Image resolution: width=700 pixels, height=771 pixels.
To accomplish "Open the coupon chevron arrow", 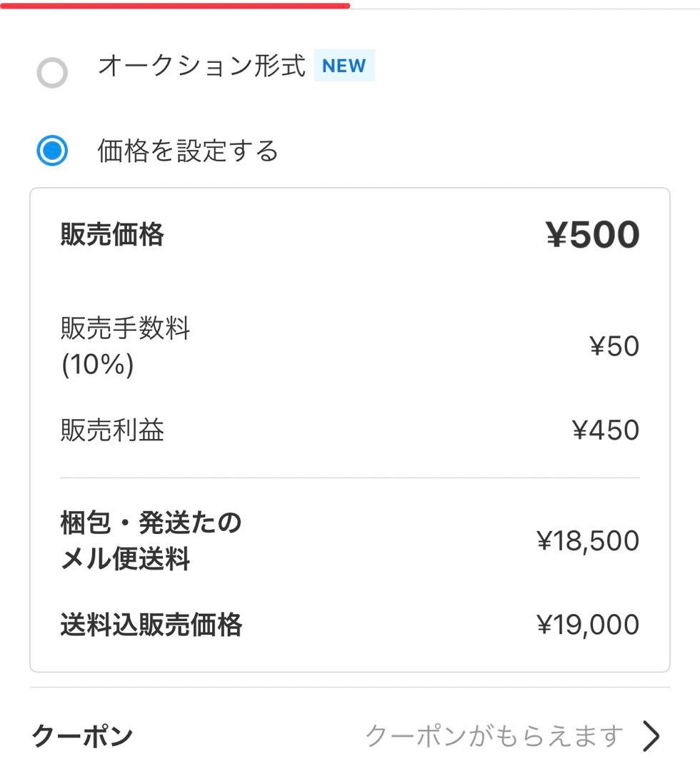I will 650,736.
